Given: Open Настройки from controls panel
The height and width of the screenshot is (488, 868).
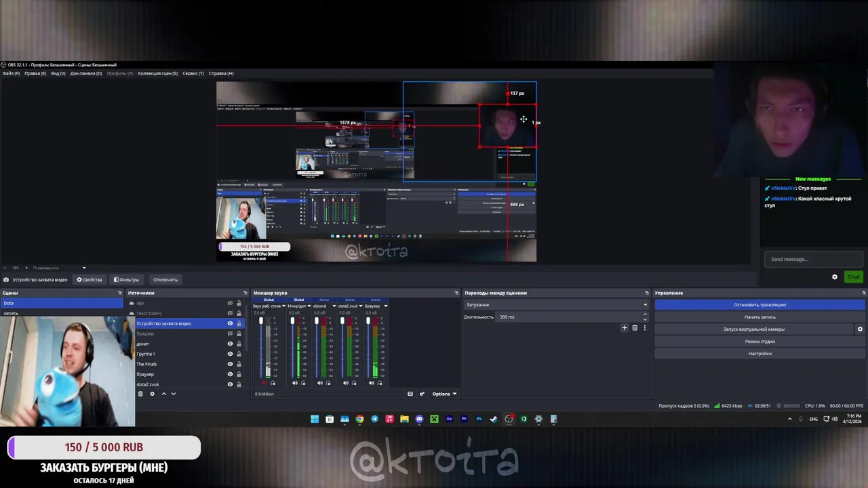Looking at the screenshot, I should coord(759,354).
